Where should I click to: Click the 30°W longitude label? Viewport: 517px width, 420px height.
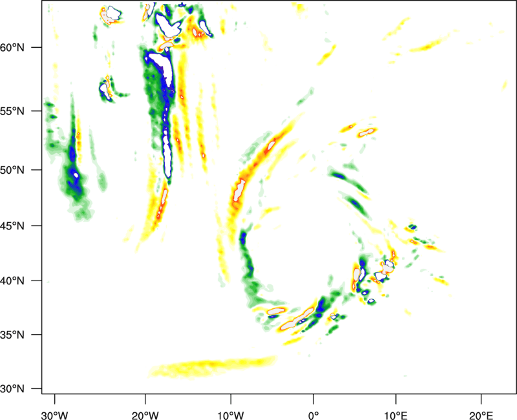click(54, 415)
